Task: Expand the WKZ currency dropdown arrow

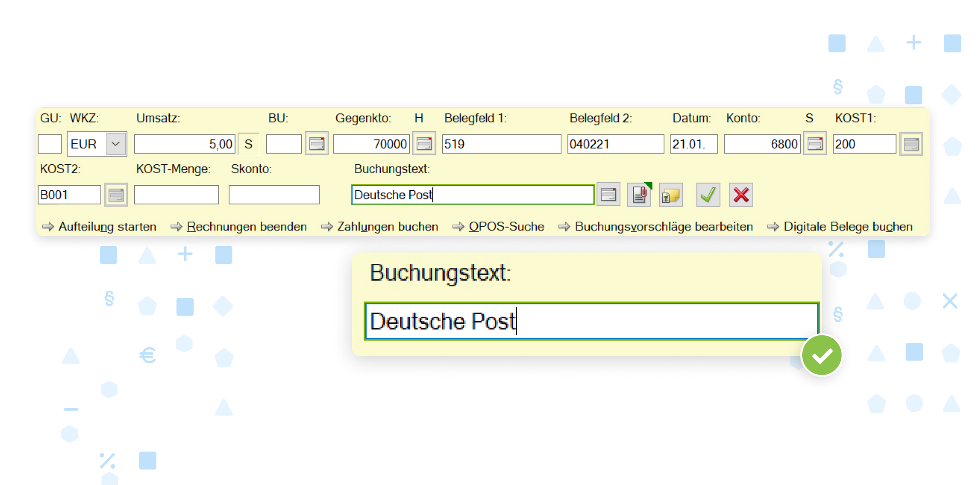Action: point(116,144)
